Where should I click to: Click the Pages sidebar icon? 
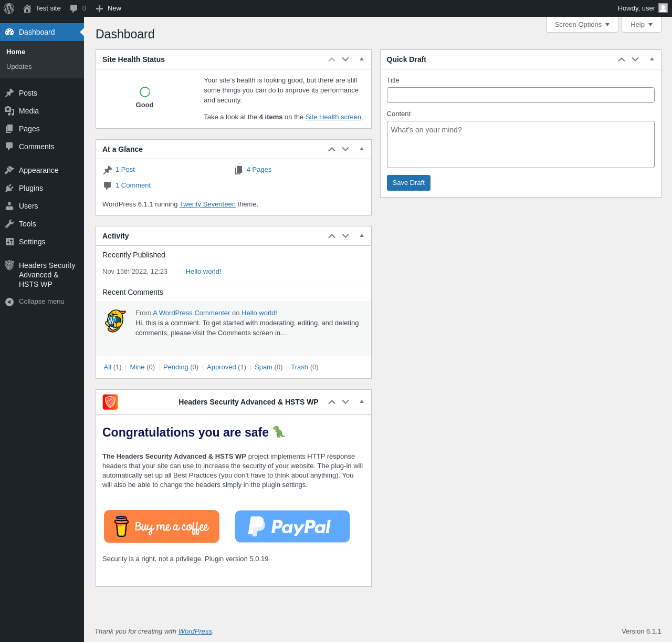click(9, 129)
